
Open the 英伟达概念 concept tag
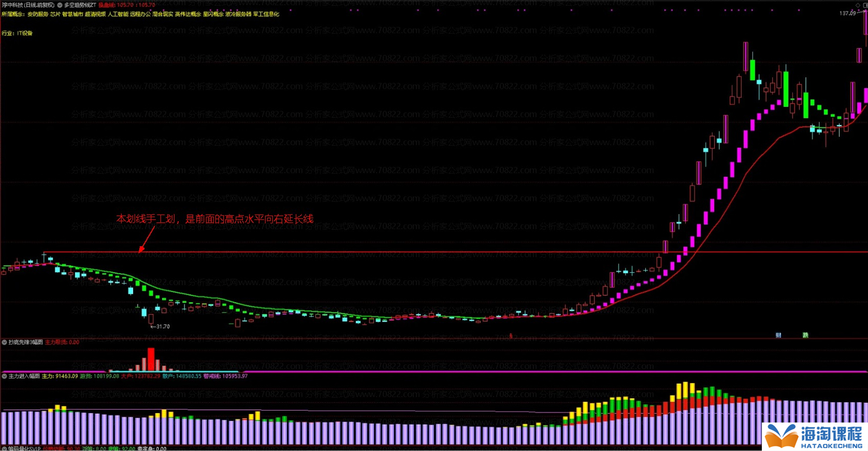187,15
